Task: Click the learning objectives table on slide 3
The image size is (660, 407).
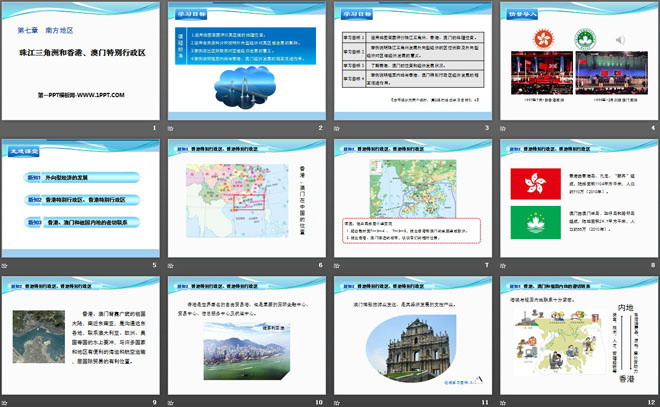Action: pyautogui.click(x=411, y=63)
